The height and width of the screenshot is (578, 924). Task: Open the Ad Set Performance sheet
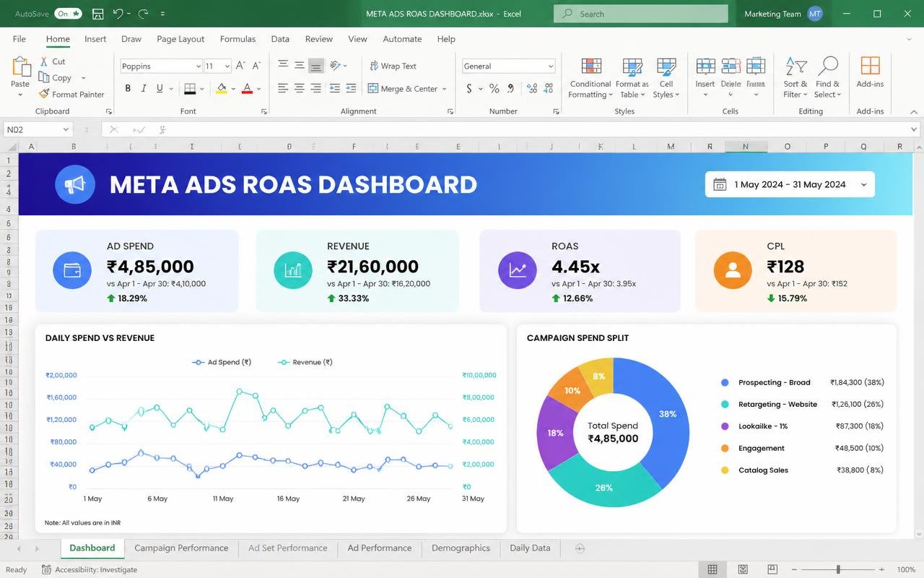287,548
